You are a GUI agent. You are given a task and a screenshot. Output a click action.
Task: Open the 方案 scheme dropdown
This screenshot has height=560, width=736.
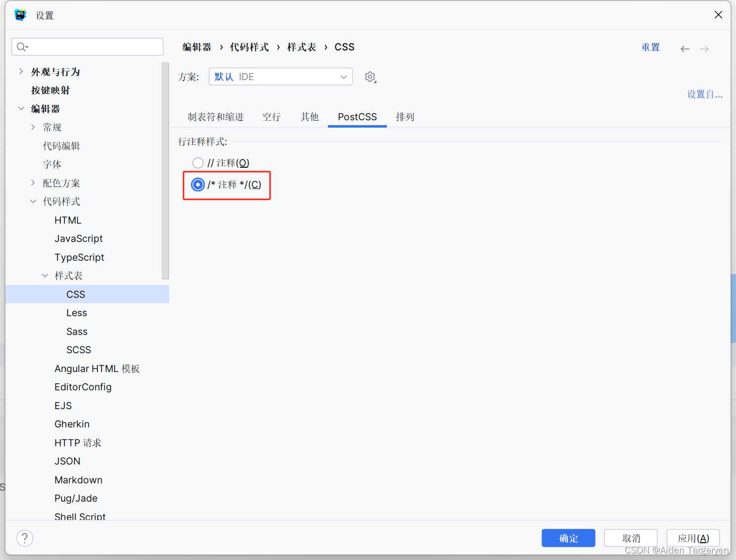(280, 77)
